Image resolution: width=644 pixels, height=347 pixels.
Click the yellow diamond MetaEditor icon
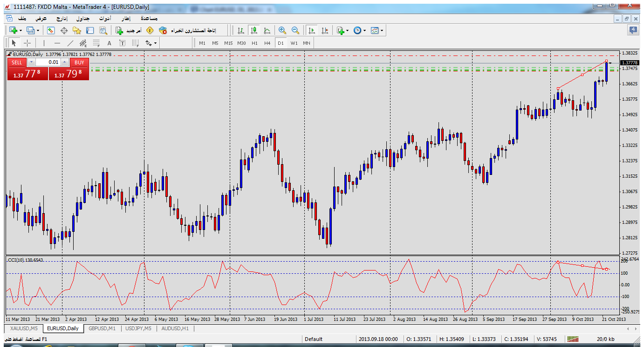tap(150, 30)
